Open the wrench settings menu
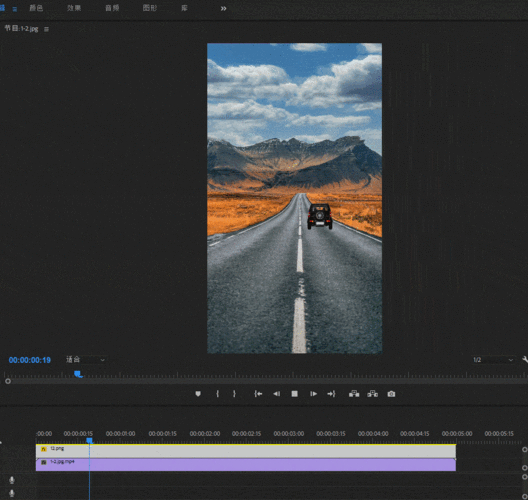Image resolution: width=528 pixels, height=500 pixels. [525, 360]
